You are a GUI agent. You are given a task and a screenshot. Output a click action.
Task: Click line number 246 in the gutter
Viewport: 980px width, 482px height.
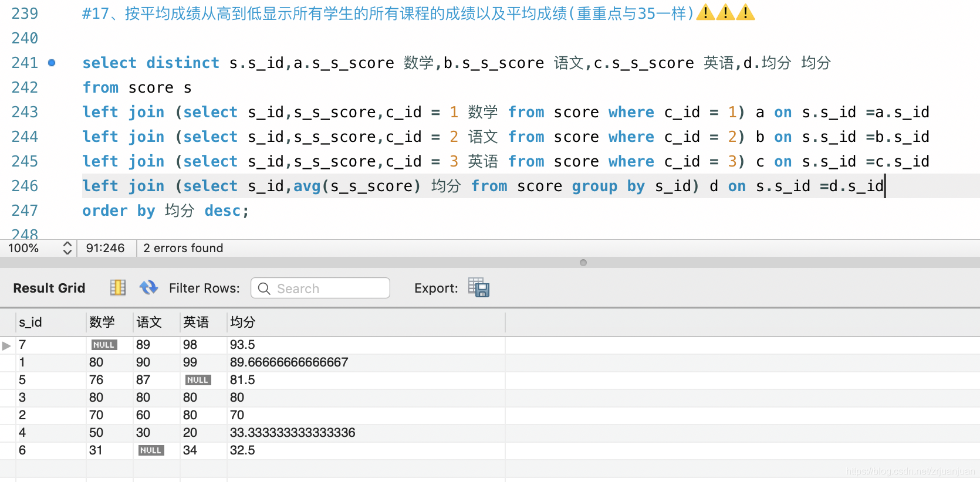25,186
